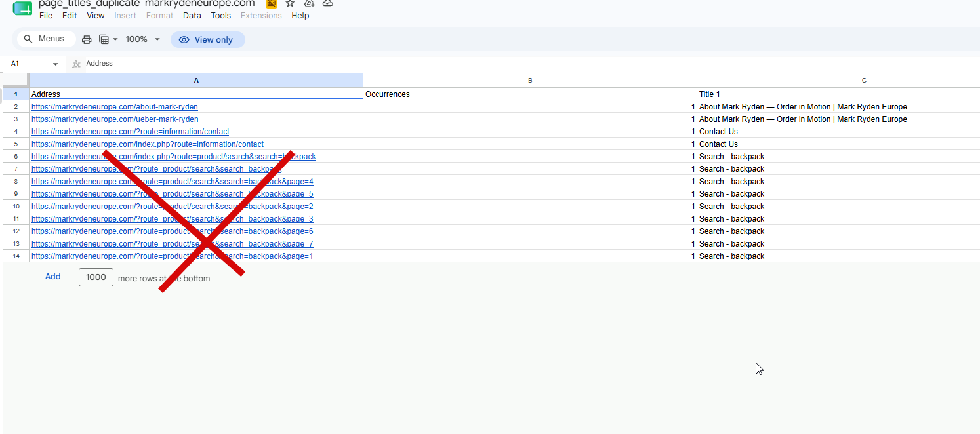980x434 pixels.
Task: Open the ?route=information/contact link in row 4
Action: pyautogui.click(x=131, y=132)
